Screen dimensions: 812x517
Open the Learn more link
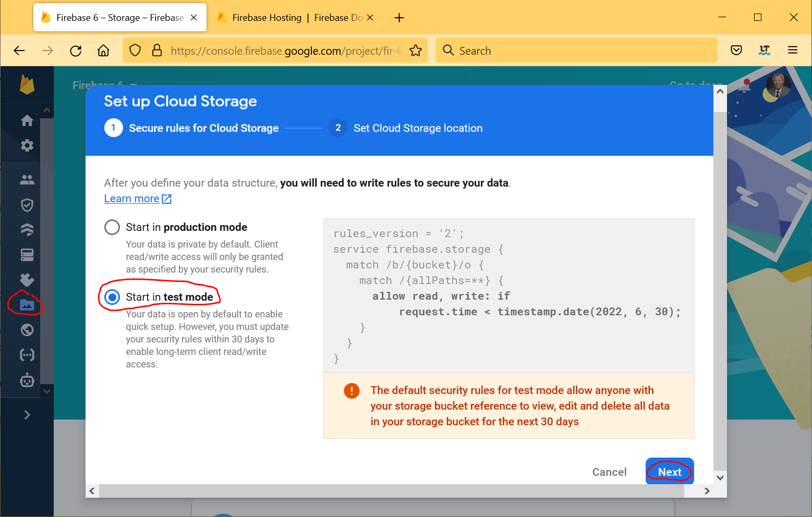(132, 199)
